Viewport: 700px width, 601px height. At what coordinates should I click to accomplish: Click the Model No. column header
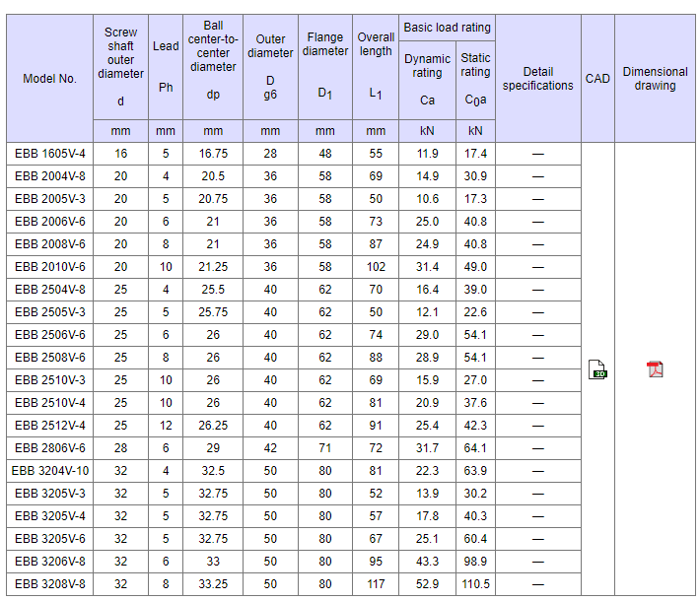(50, 79)
